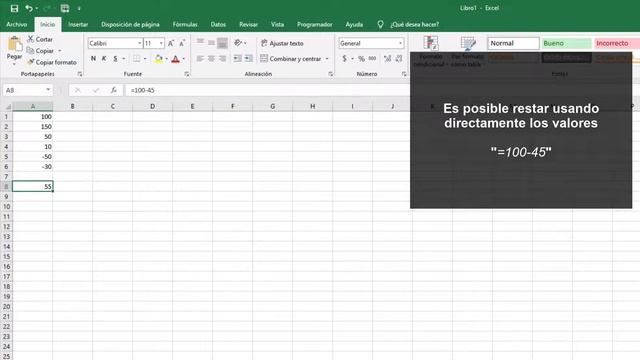Toggle italic with the K button
This screenshot has width=640, height=360.
[104, 59]
